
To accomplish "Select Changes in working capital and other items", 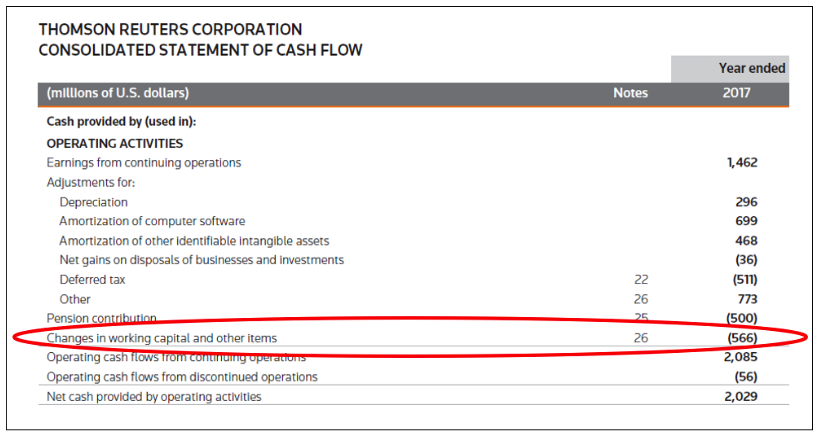I will pos(162,338).
